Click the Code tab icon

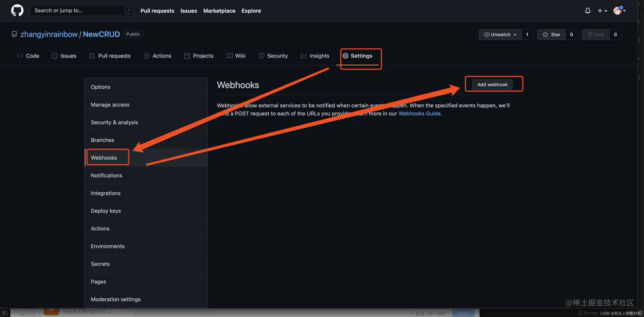coord(20,56)
